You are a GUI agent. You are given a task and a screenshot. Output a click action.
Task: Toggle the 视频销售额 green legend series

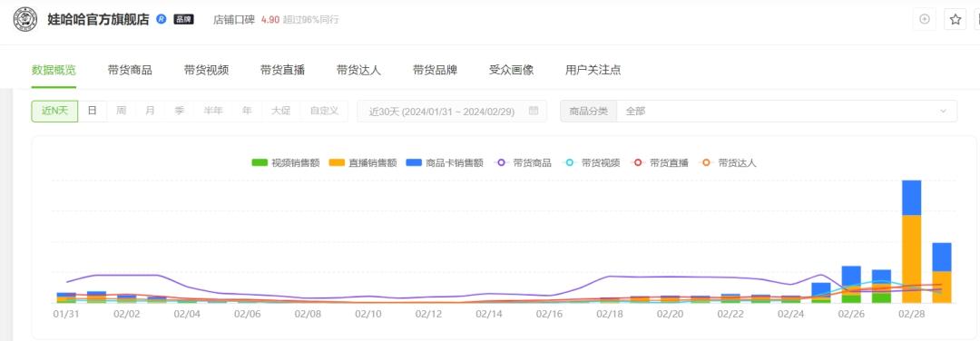point(286,163)
